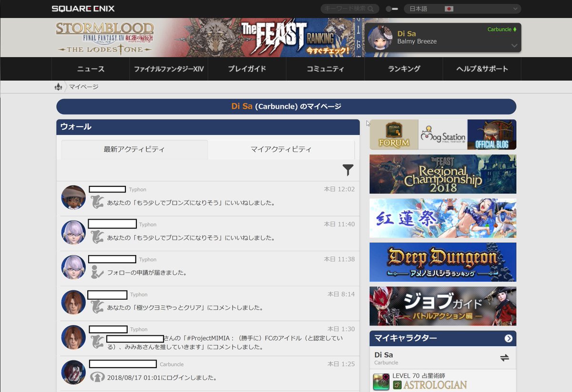Image resolution: width=572 pixels, height=392 pixels.
Task: Click the breadcrumb home icon
Action: coord(58,87)
